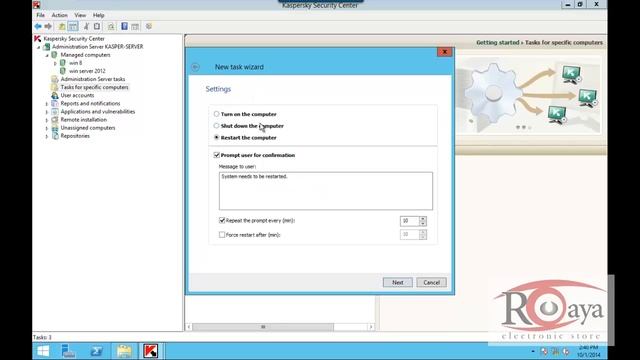Expand the win 8 group
The image size is (640, 360).
[55, 63]
